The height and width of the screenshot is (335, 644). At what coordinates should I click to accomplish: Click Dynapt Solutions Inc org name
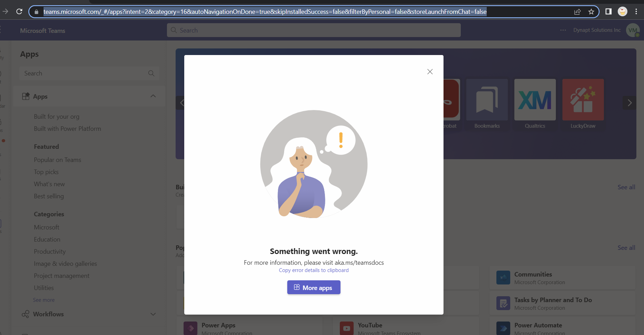597,30
